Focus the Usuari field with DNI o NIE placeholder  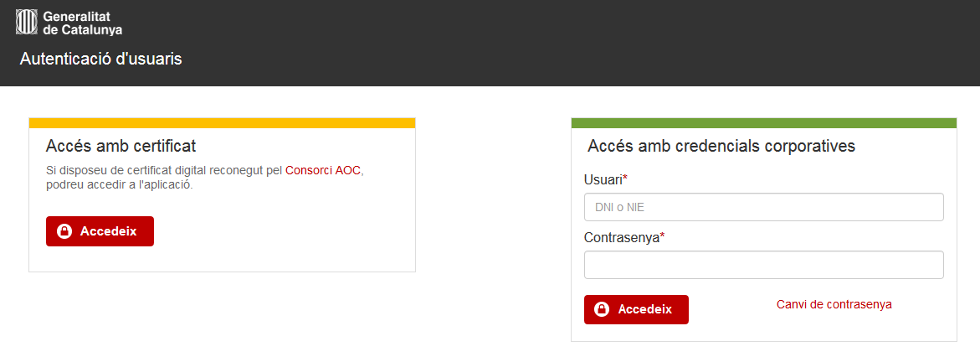(764, 207)
